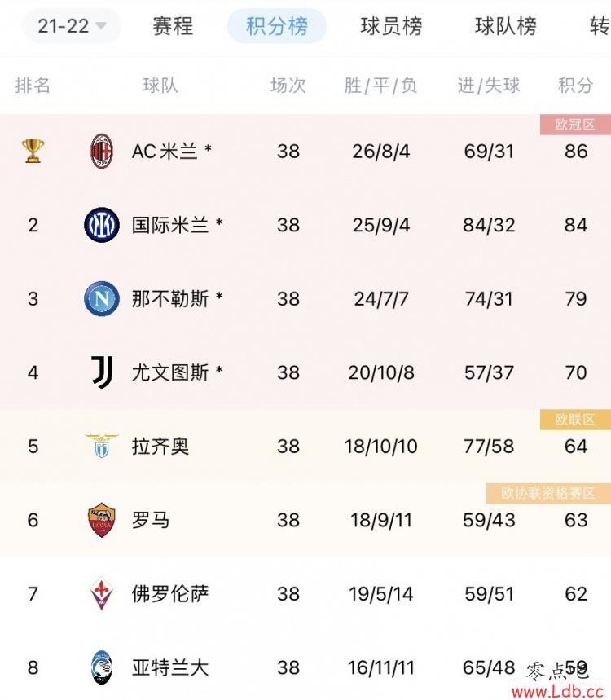Go to the 球队榜 tab

click(x=506, y=26)
